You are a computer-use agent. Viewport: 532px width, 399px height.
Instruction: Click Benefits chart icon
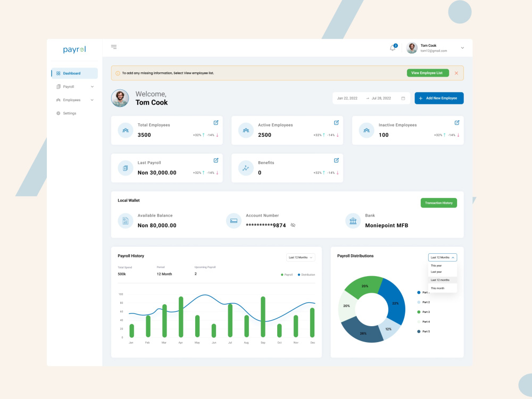[246, 168]
